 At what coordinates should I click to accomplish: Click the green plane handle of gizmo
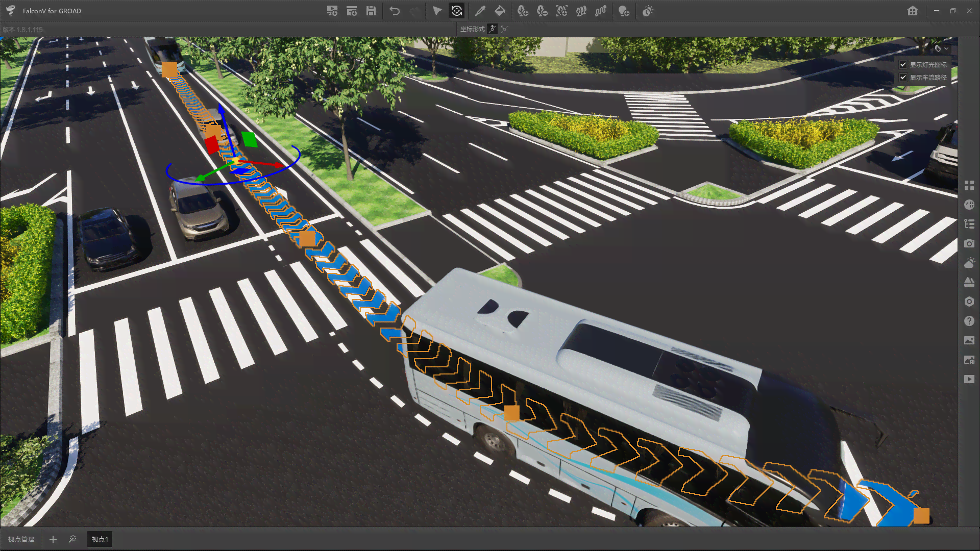[250, 139]
